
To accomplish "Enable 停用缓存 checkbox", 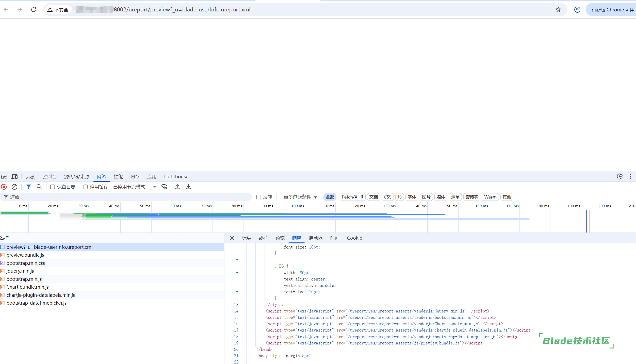I will [x=85, y=187].
